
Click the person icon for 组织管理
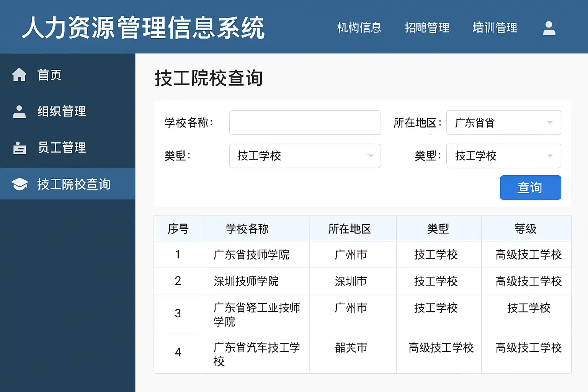pos(19,111)
